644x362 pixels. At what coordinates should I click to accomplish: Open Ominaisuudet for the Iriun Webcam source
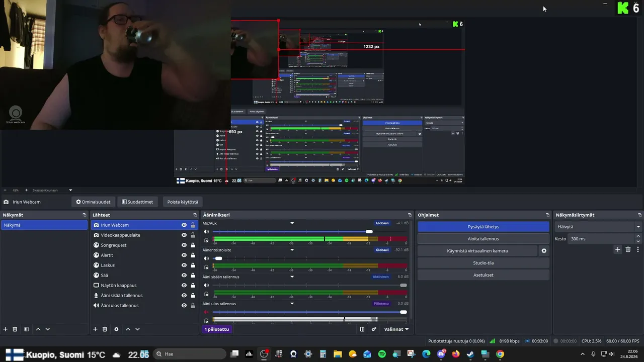pos(93,202)
